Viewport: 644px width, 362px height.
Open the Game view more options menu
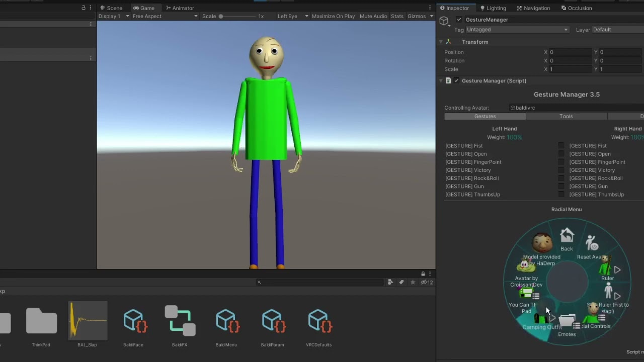coord(430,8)
